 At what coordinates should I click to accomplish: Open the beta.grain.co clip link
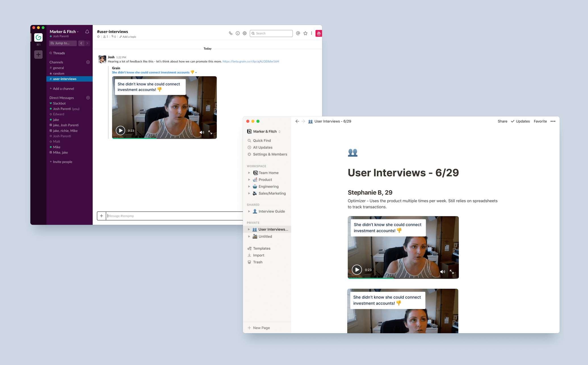pyautogui.click(x=251, y=61)
